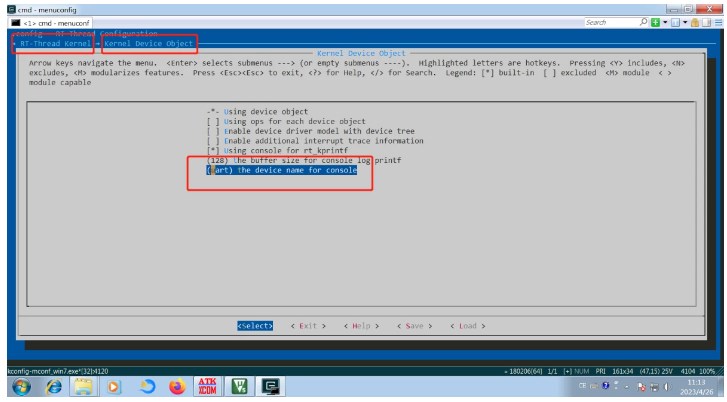Click 'kconfig-mconf_win7.exe' status bar text
The width and height of the screenshot is (727, 402).
pyautogui.click(x=58, y=371)
